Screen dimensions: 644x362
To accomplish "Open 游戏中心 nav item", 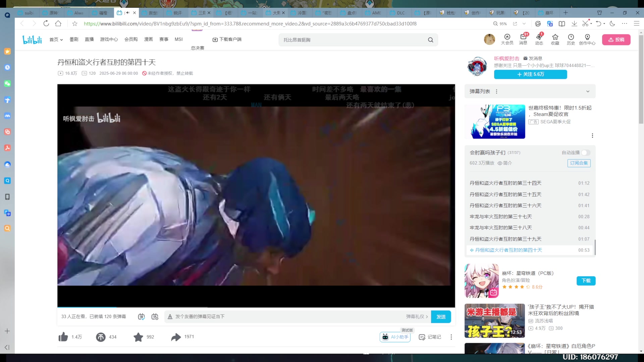I will pyautogui.click(x=109, y=39).
